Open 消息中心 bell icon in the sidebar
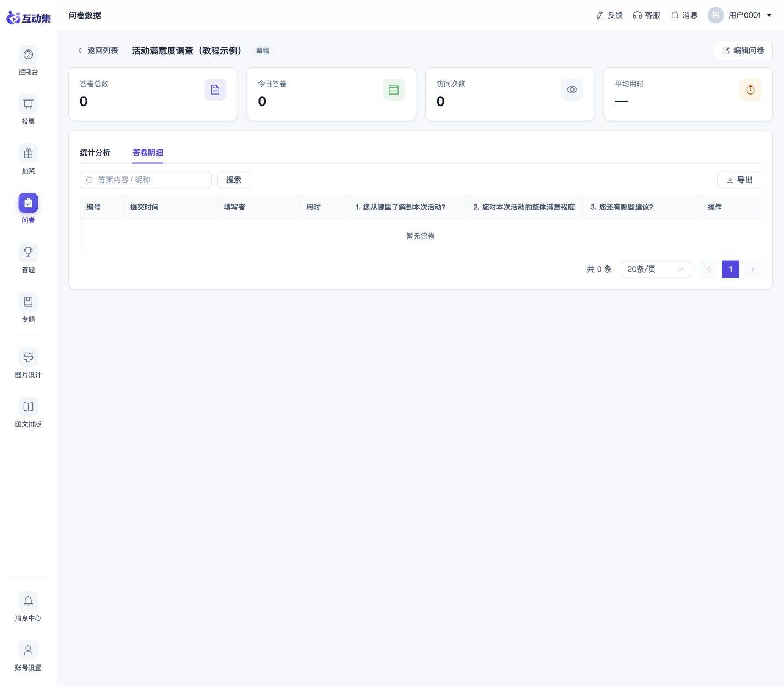The width and height of the screenshot is (784, 687). 28,601
